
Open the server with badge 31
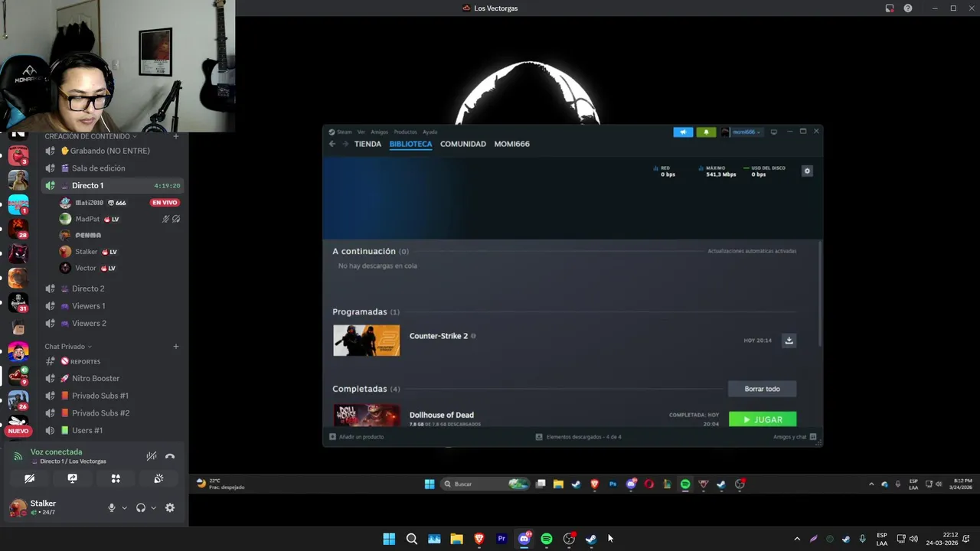coord(18,302)
